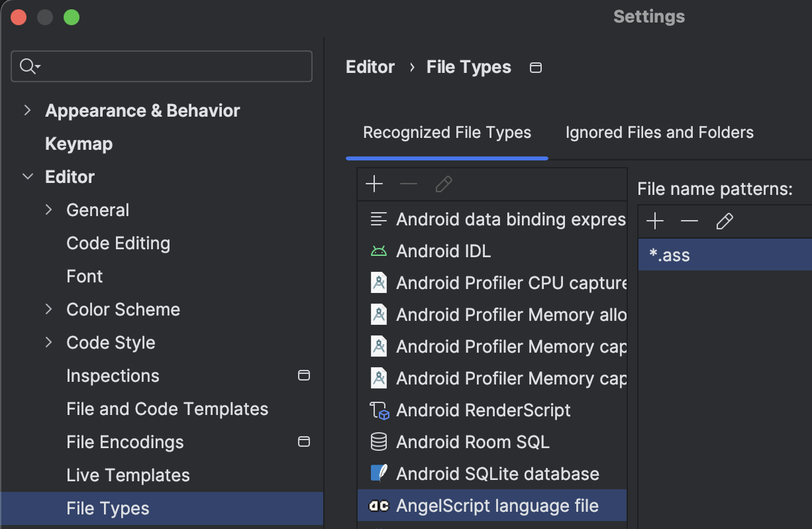Click the Android data binding expression icon

[378, 219]
